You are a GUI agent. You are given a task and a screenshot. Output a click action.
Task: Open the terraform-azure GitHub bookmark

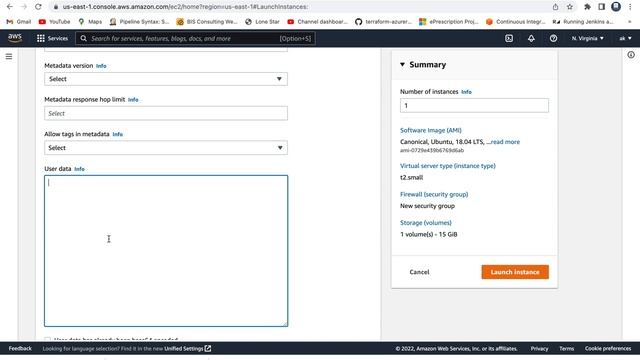coord(383,22)
